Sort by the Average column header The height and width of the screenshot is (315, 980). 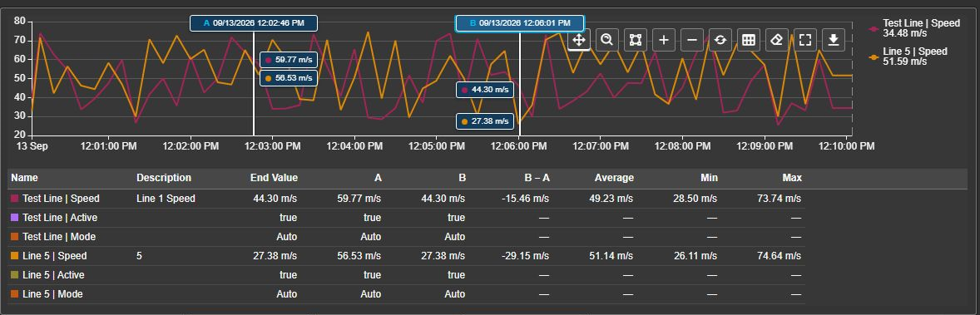point(614,178)
